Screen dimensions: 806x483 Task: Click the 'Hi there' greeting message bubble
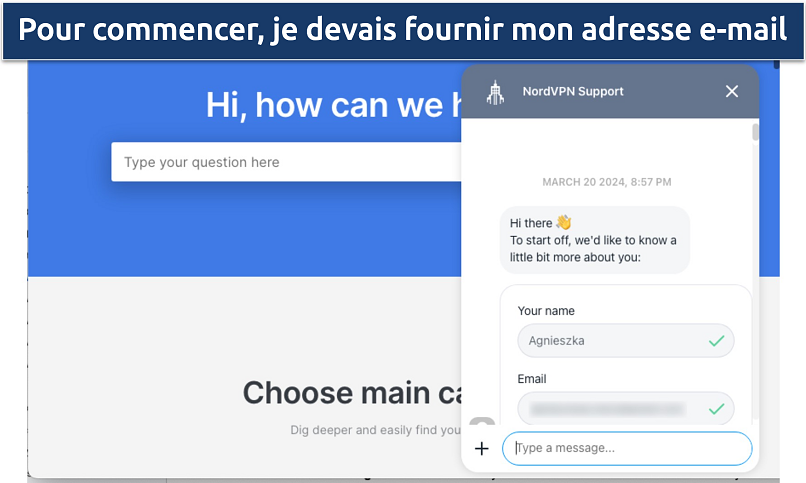tap(594, 240)
